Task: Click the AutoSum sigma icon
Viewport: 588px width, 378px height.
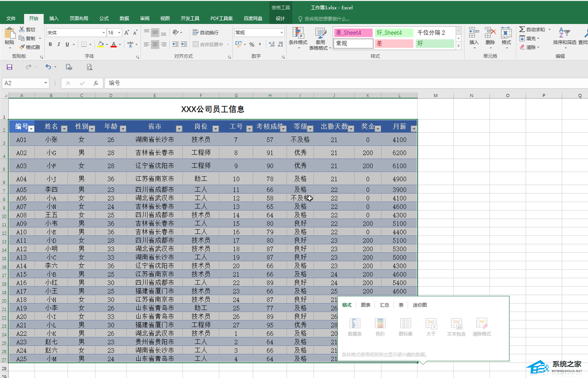Action: click(x=522, y=30)
